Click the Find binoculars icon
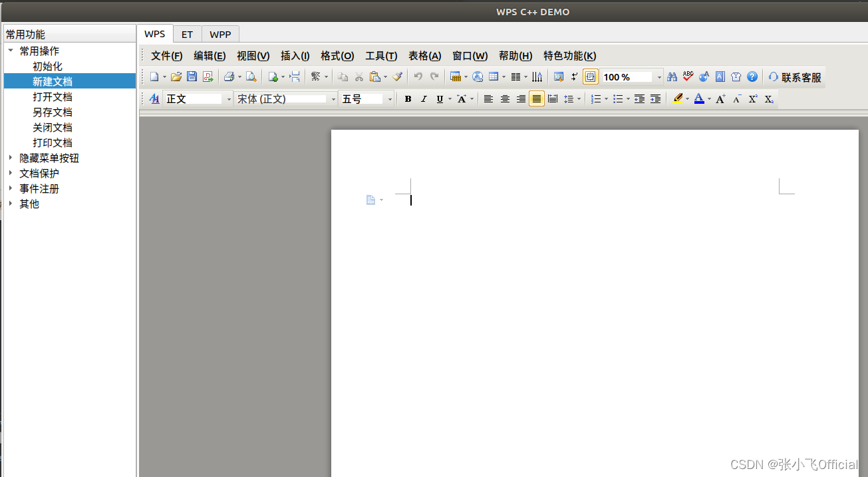Image resolution: width=868 pixels, height=477 pixels. [x=672, y=77]
